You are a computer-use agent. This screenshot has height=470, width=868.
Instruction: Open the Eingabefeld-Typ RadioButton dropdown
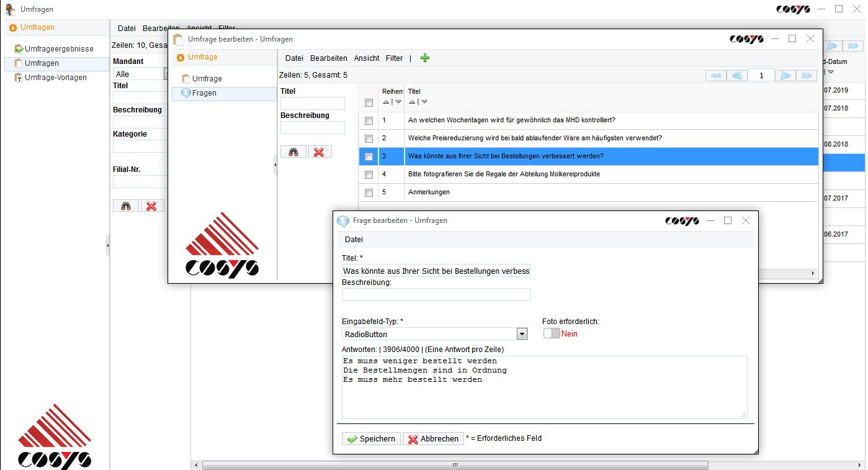pyautogui.click(x=522, y=334)
